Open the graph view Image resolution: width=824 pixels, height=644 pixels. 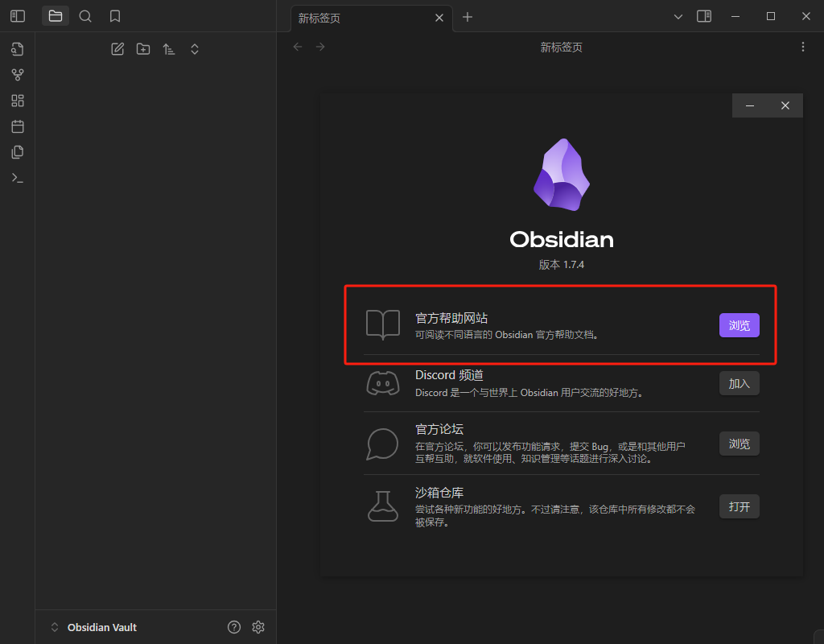point(17,74)
